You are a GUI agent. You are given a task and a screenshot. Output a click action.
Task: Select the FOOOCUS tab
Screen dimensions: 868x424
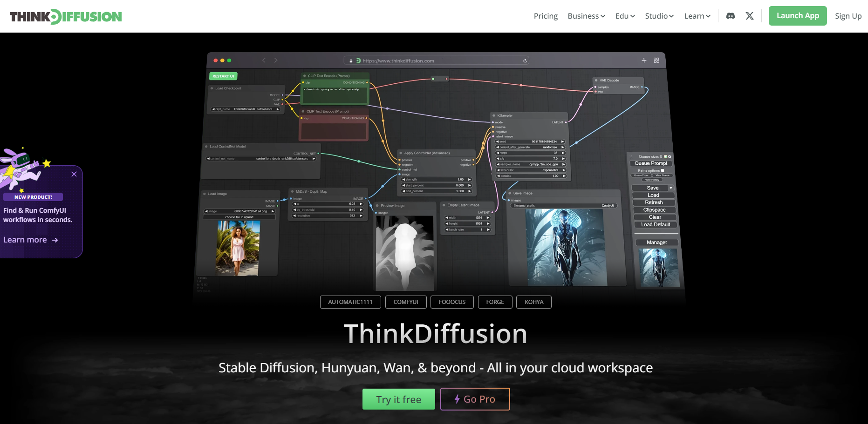452,302
